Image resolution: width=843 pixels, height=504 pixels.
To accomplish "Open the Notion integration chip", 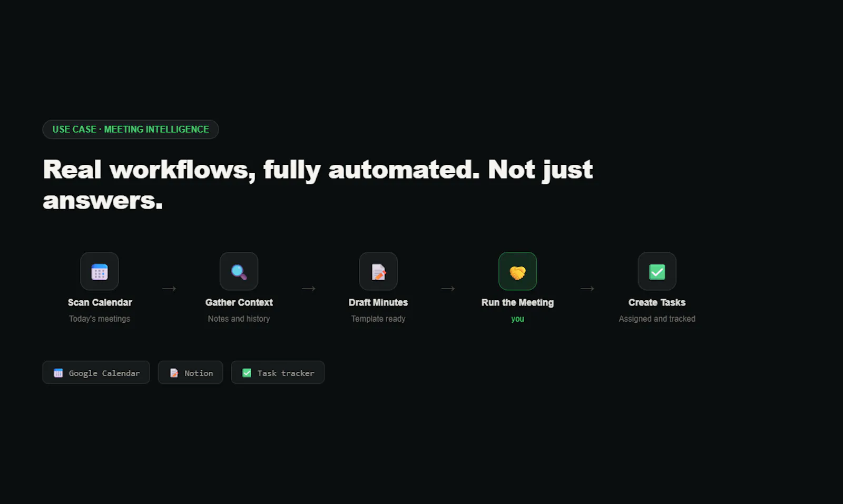I will 191,372.
